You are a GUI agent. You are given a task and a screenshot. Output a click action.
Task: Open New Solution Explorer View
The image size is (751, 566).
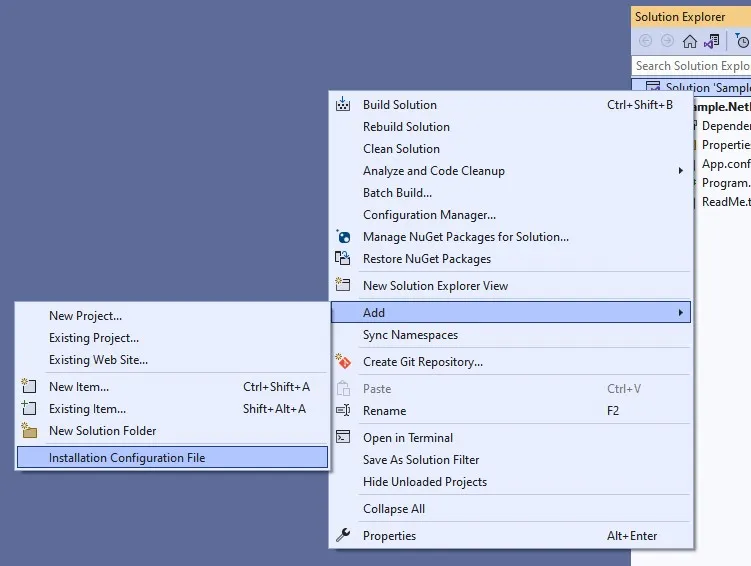tap(512, 286)
